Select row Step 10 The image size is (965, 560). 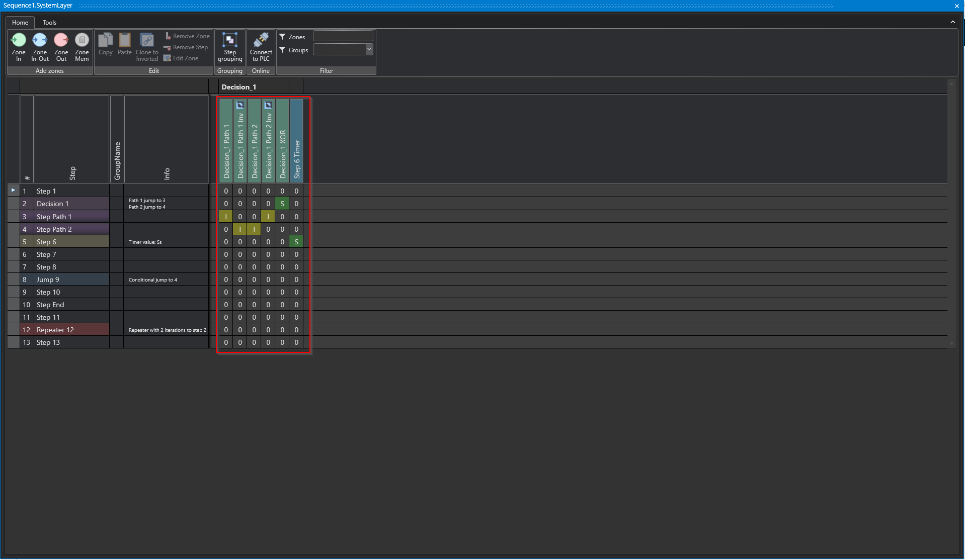(x=71, y=292)
